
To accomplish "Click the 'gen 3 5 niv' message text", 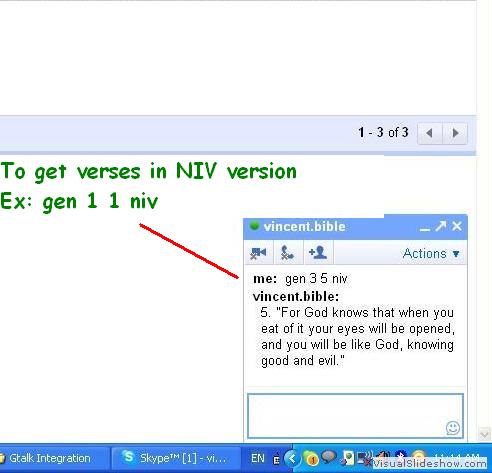I will pyautogui.click(x=316, y=279).
